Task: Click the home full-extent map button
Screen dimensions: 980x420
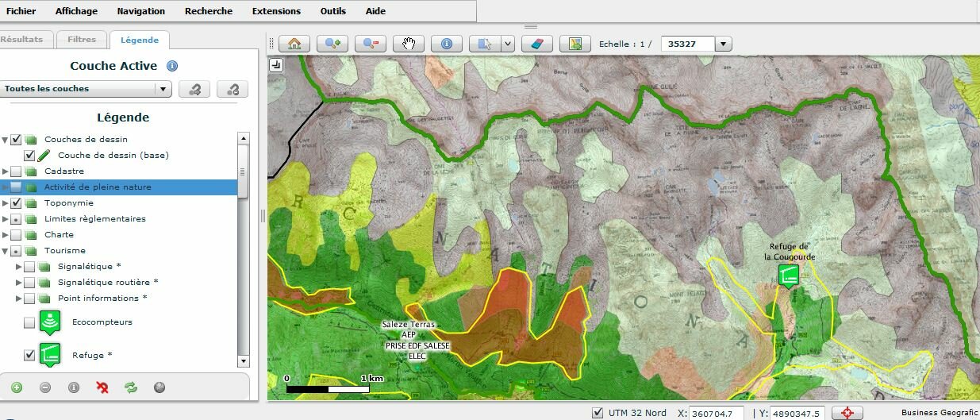Action: [x=294, y=44]
